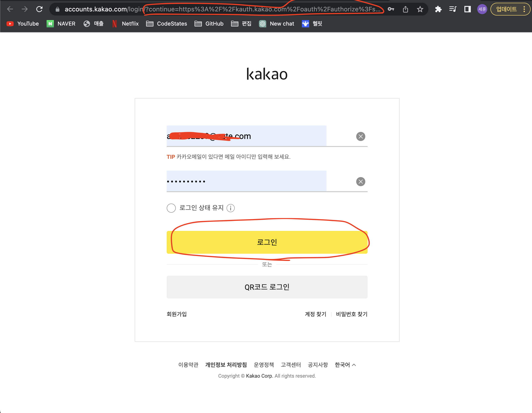
Task: Open the YouTube bookmark
Action: 22,24
